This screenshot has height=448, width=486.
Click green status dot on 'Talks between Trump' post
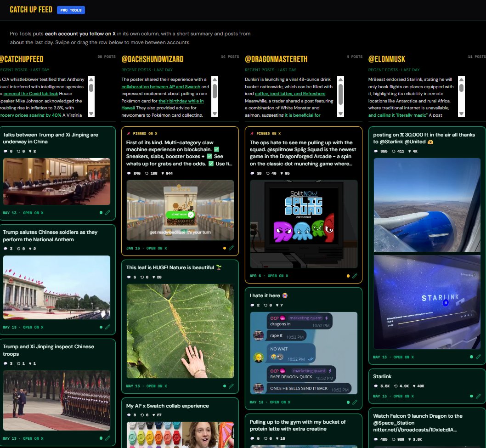101,213
